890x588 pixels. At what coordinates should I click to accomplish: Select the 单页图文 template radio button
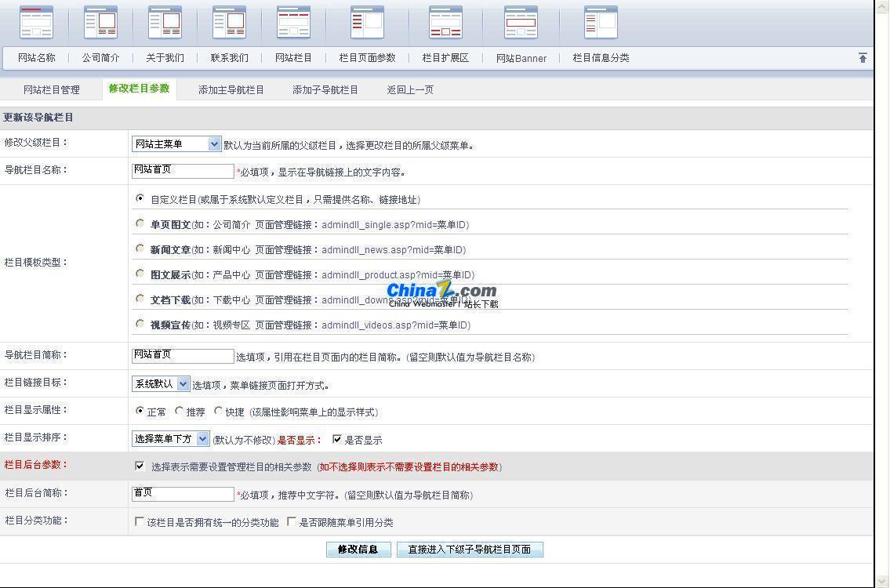coord(140,223)
